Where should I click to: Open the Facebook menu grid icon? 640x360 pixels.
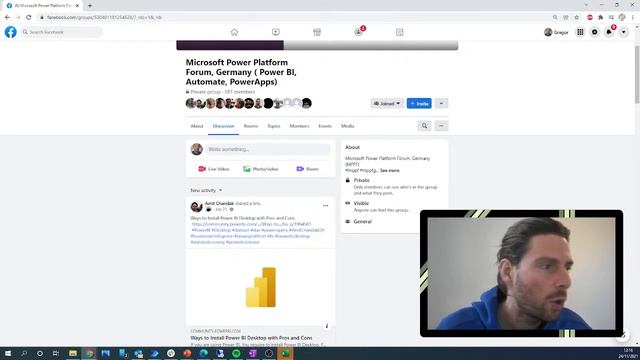point(580,32)
